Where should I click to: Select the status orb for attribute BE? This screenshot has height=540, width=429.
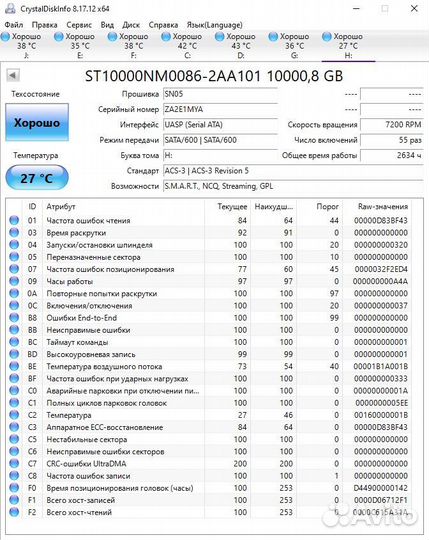point(14,366)
